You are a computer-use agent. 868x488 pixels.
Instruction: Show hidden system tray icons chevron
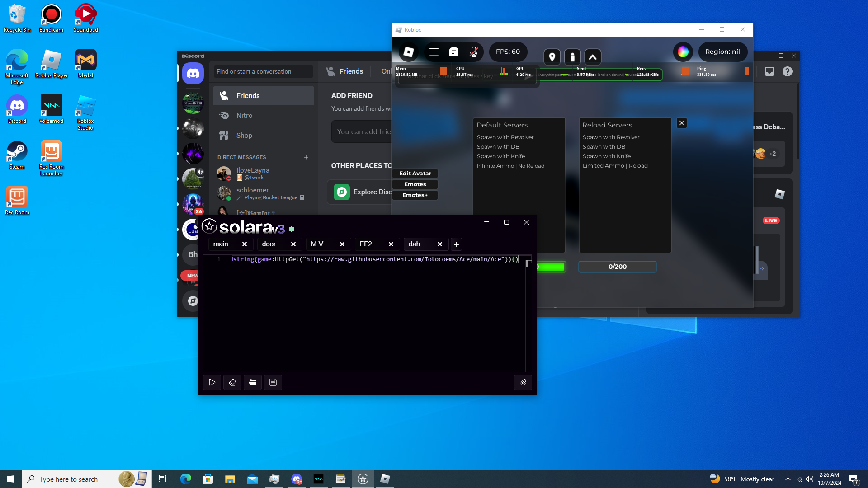point(788,479)
